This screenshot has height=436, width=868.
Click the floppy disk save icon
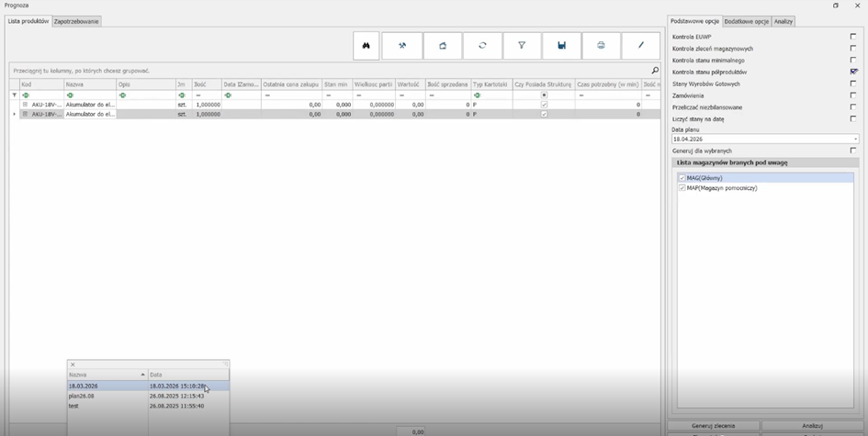pos(561,46)
